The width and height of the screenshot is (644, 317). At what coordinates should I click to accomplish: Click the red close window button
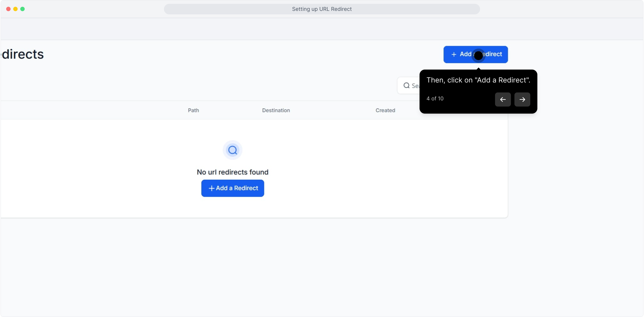pyautogui.click(x=8, y=9)
